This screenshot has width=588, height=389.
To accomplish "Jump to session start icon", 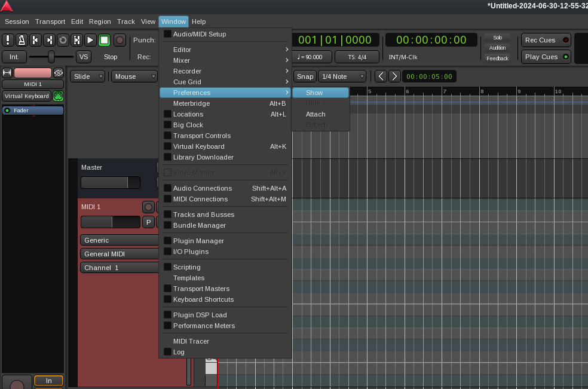I will click(x=35, y=40).
